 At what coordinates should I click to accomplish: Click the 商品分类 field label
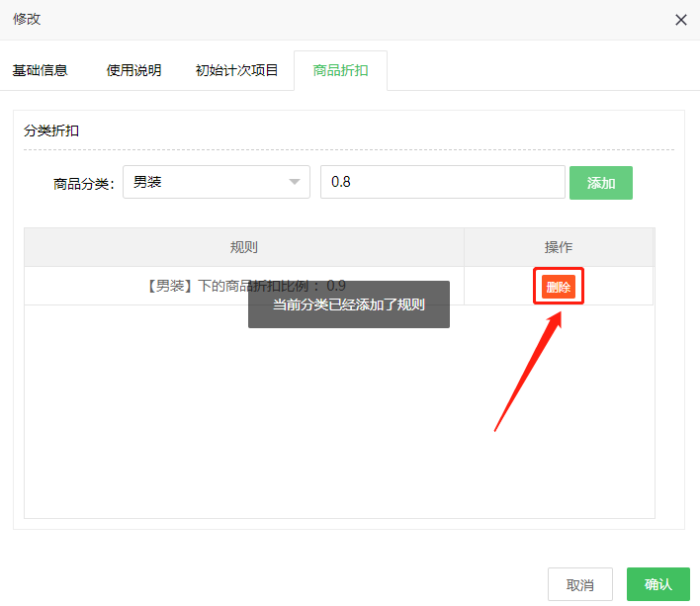84,183
